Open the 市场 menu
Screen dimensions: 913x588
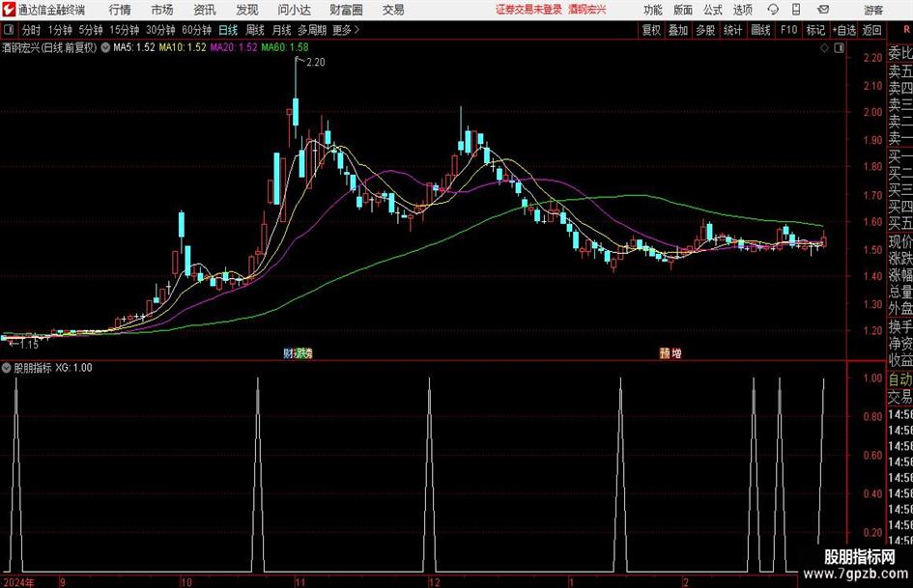[x=162, y=10]
